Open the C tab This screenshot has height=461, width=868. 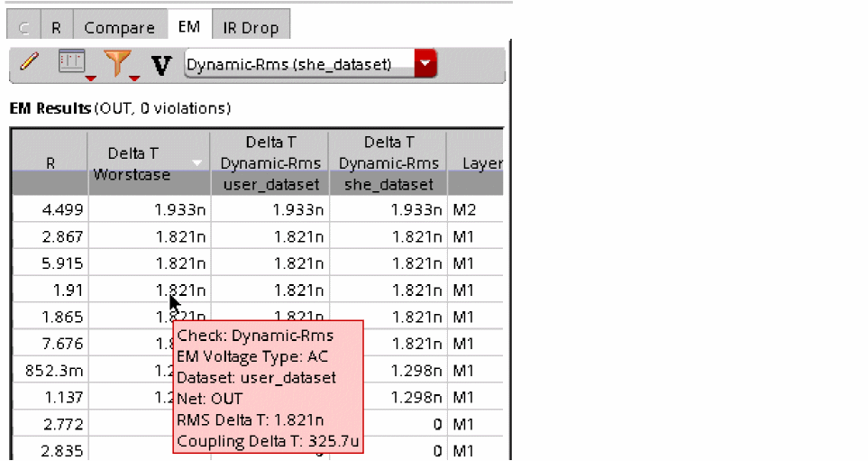pyautogui.click(x=23, y=28)
